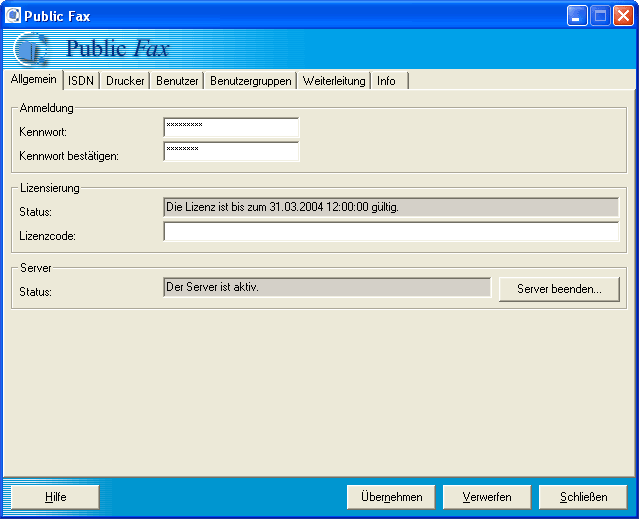Click into the Kennwort password field
The width and height of the screenshot is (639, 519).
tap(231, 127)
